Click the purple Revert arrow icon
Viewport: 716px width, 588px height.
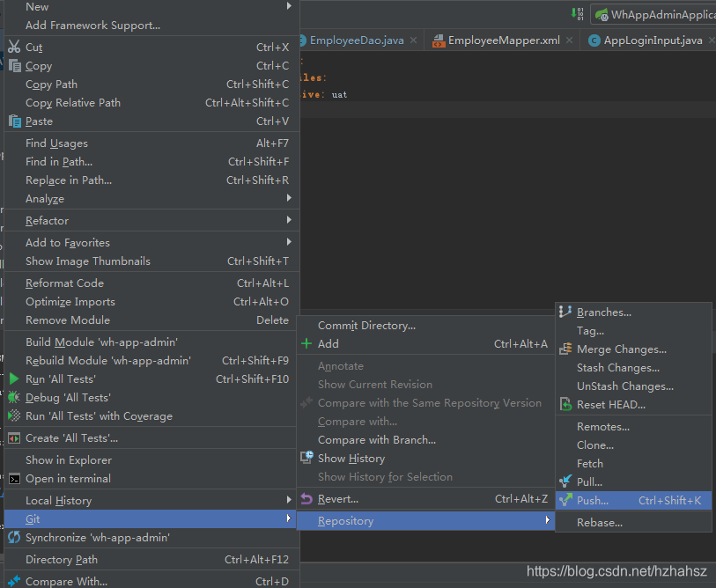click(x=306, y=499)
